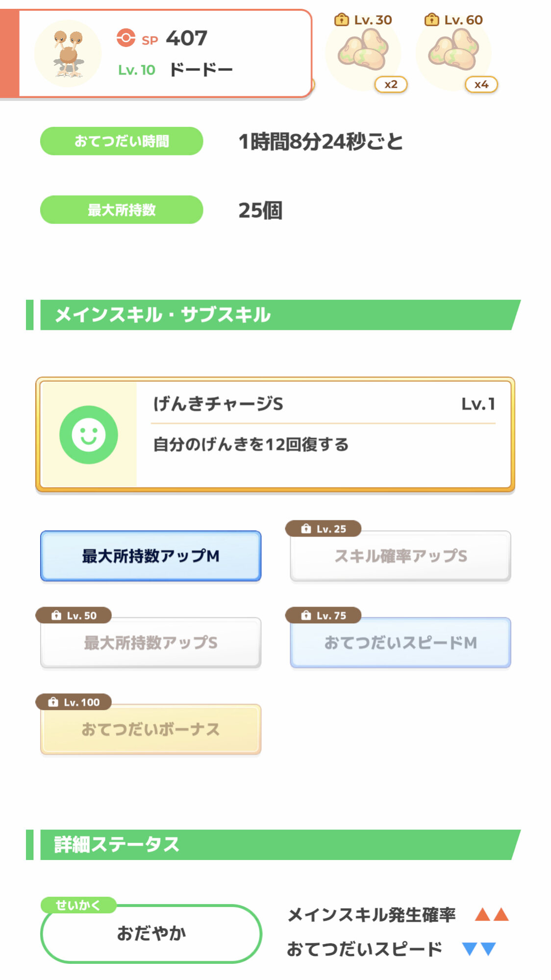Tap the x4 ingredient quantity badge

481,84
